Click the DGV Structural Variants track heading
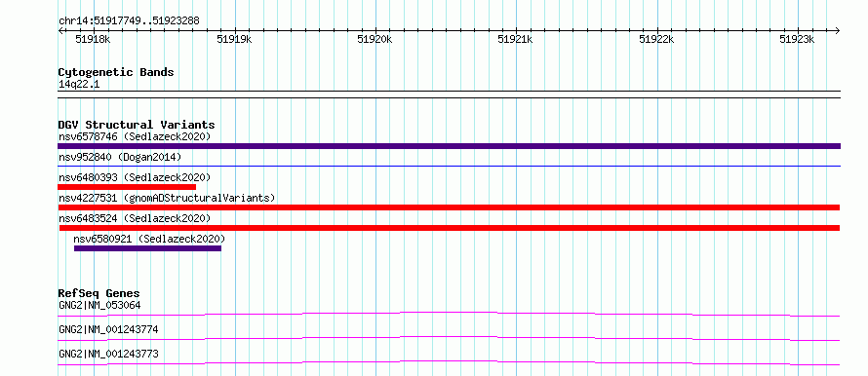 coord(137,125)
